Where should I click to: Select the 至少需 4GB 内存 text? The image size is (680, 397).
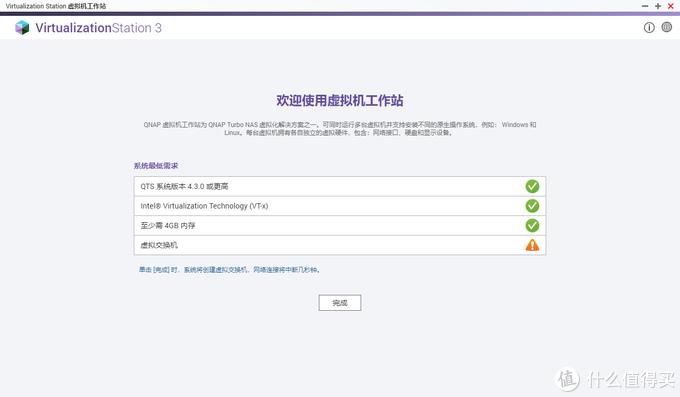click(x=168, y=226)
